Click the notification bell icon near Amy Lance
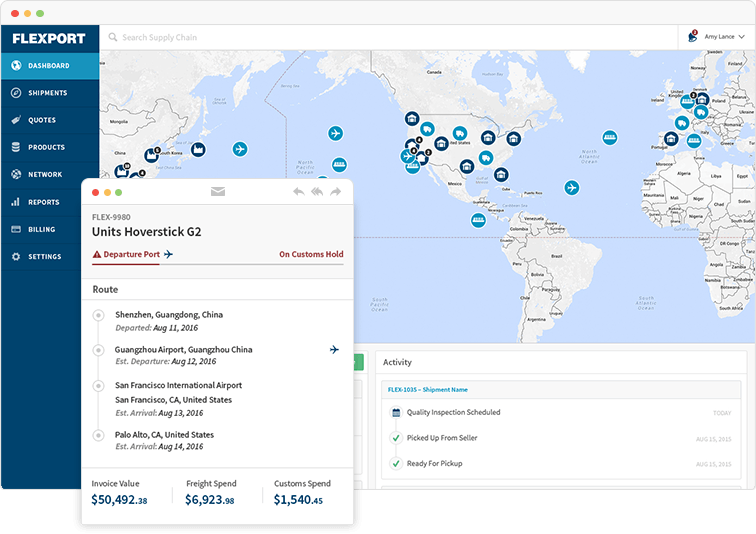This screenshot has height=534, width=756. (693, 37)
